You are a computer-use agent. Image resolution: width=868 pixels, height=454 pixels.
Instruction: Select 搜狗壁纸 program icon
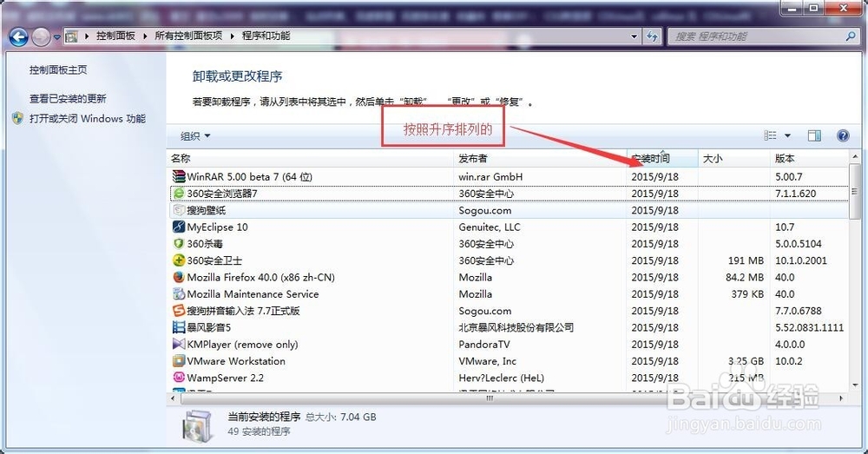178,210
